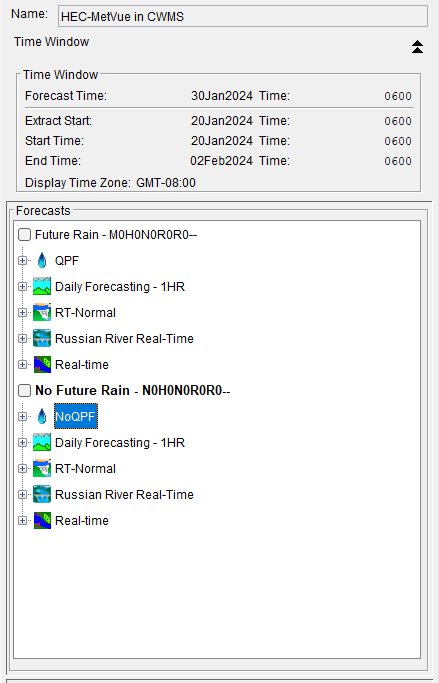
Task: Expand the NoQPF node
Action: tap(22, 416)
